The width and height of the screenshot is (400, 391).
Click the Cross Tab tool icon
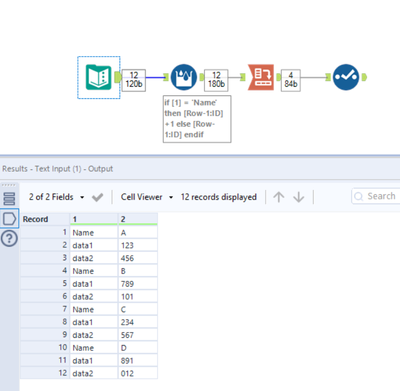(x=261, y=77)
